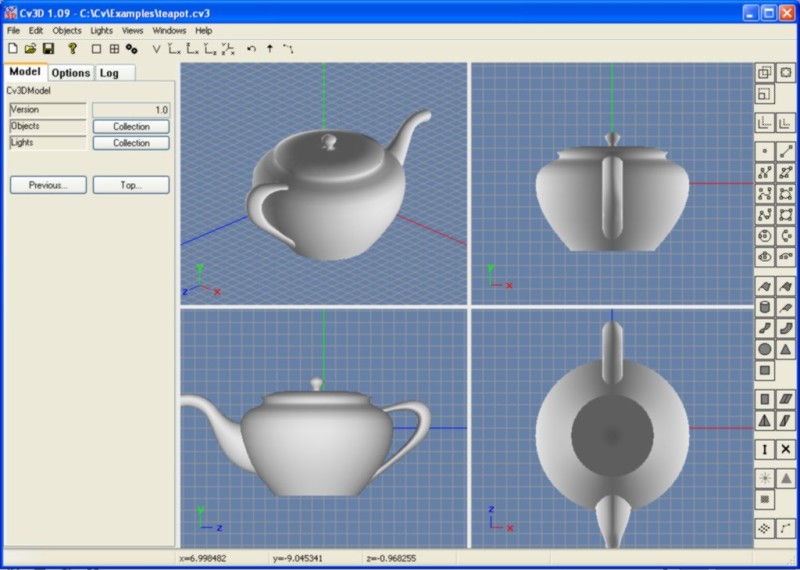The height and width of the screenshot is (570, 800).
Task: Click the X delete palette icon
Action: (786, 450)
